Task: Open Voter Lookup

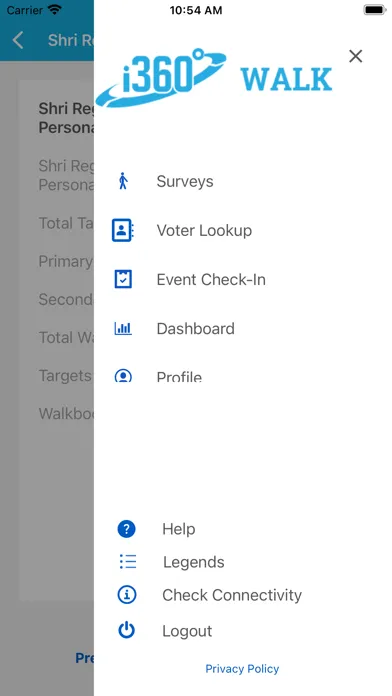Action: [x=204, y=230]
